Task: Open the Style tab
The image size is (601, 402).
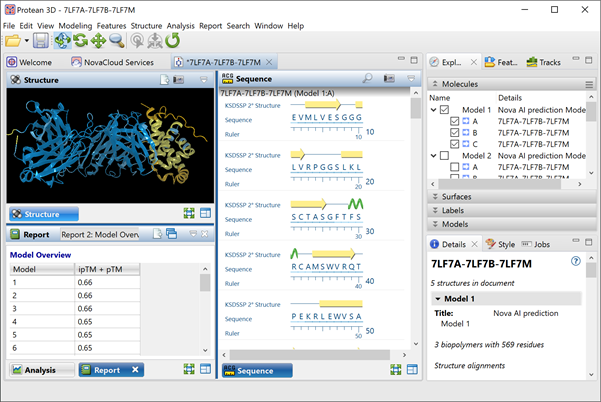Action: [500, 244]
